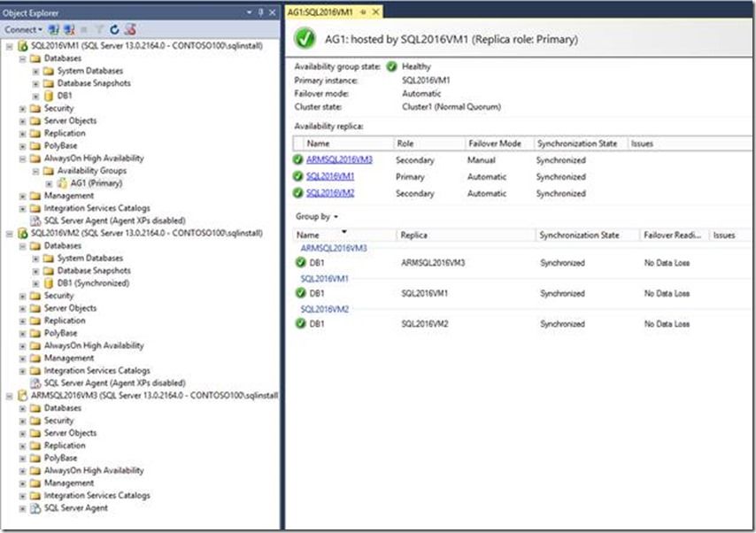
Task: Click DB1 status icon in SQL2016VM2 group
Action: tap(301, 324)
